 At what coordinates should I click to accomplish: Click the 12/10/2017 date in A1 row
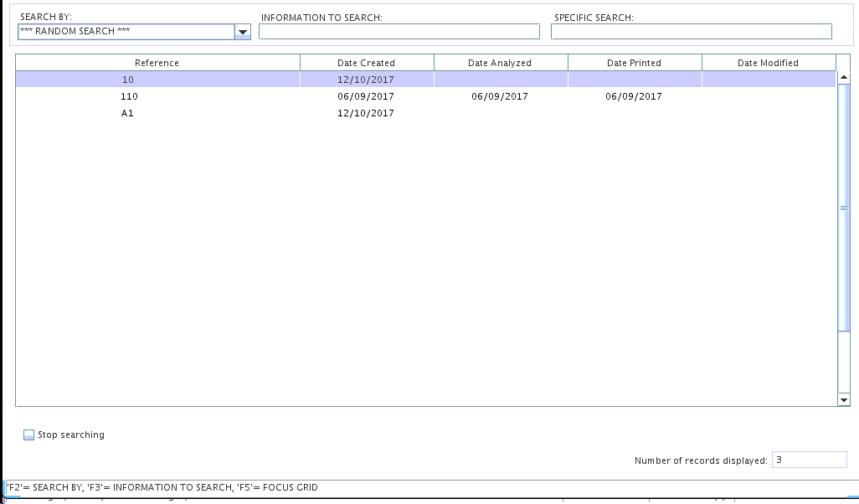[366, 113]
